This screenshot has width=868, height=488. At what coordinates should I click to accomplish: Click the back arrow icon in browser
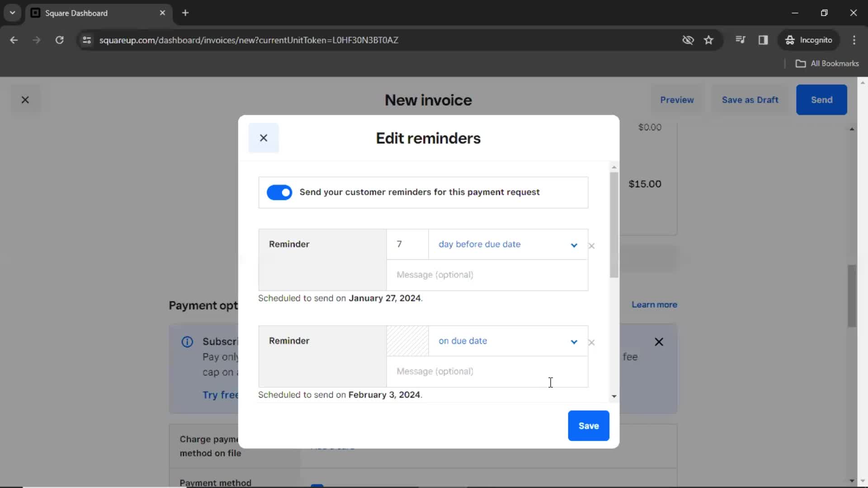click(x=14, y=39)
